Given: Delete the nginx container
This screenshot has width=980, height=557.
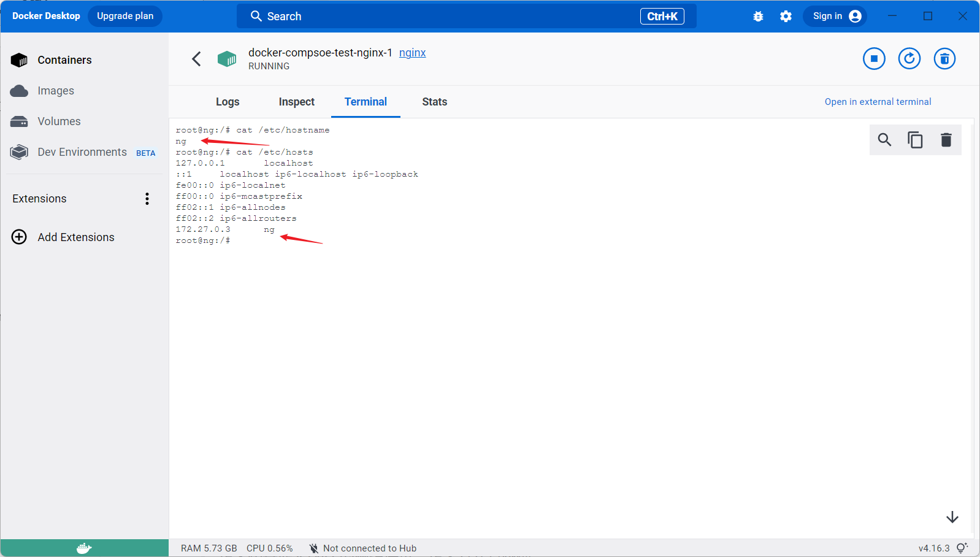Looking at the screenshot, I should [x=944, y=59].
